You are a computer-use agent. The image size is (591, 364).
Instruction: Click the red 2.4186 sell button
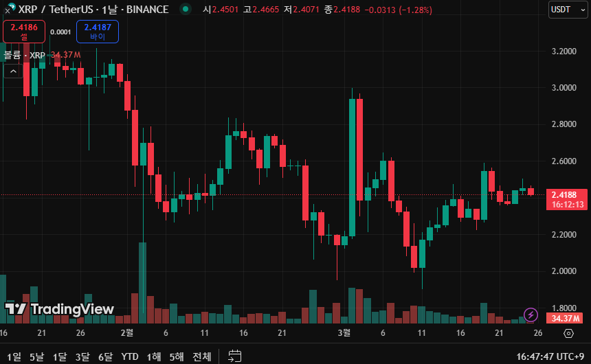24,32
